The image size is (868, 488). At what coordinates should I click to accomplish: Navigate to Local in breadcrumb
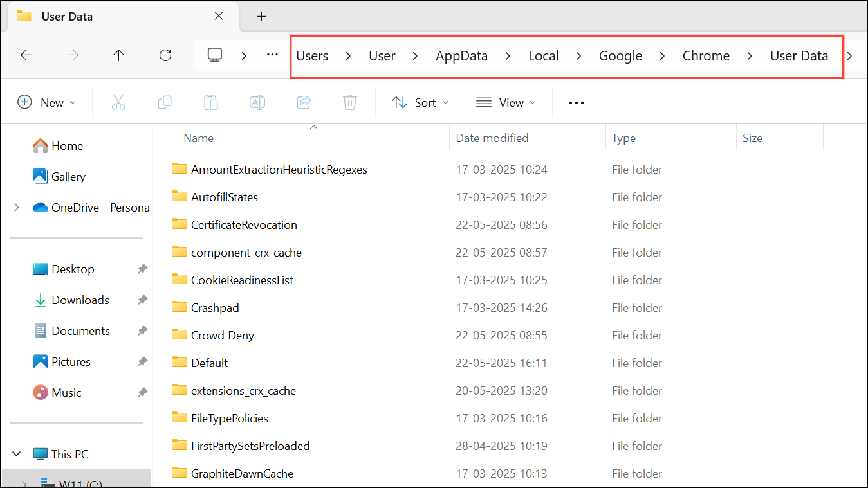pos(543,56)
